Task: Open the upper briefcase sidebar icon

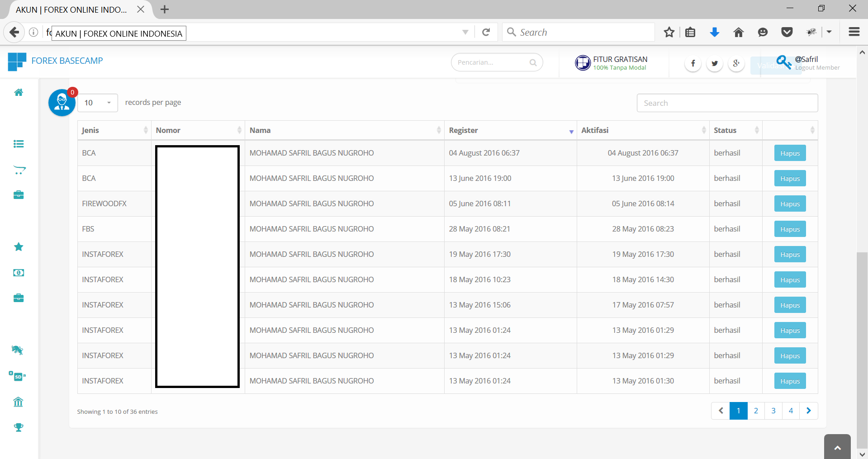Action: [x=19, y=195]
